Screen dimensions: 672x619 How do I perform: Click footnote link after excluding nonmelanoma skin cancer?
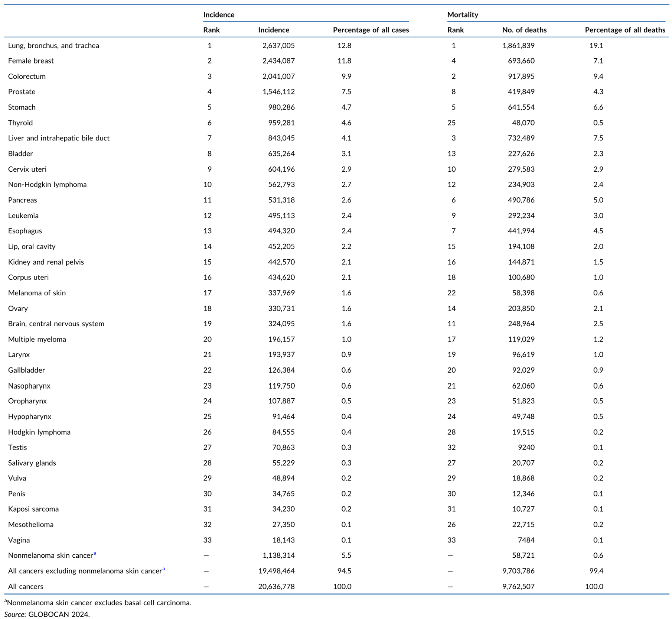coord(164,568)
